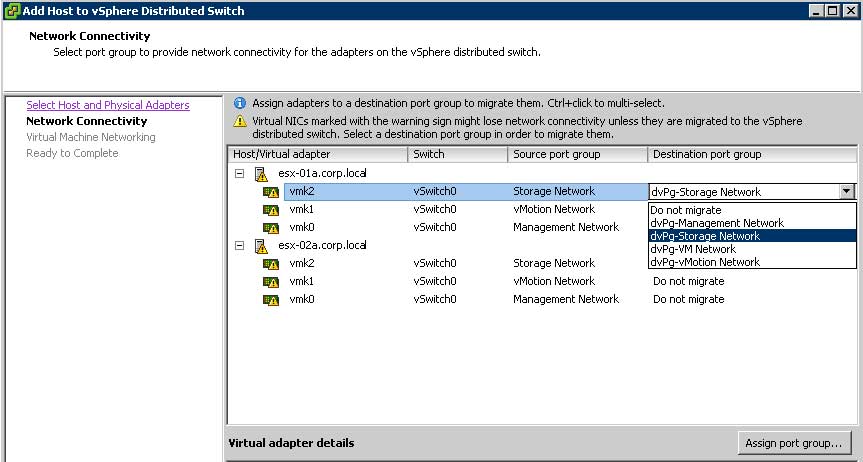Choose dvPg-VM Network from the list
This screenshot has height=462, width=863.
coord(752,249)
